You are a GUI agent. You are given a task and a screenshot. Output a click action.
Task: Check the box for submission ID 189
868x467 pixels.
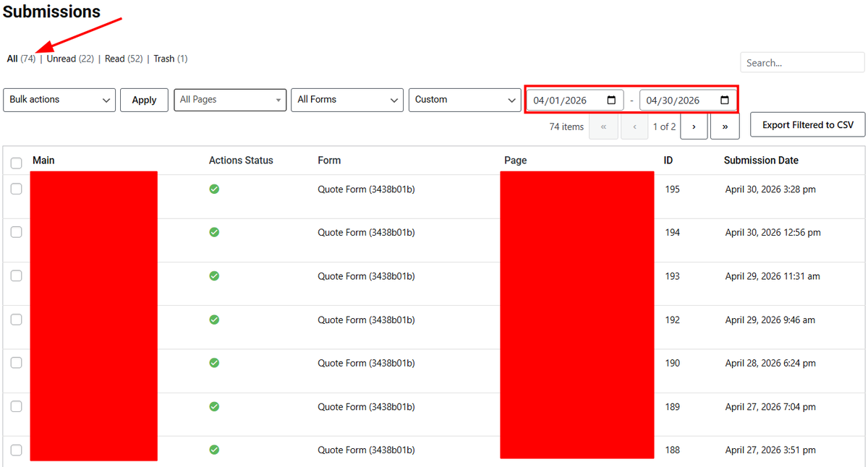16,406
